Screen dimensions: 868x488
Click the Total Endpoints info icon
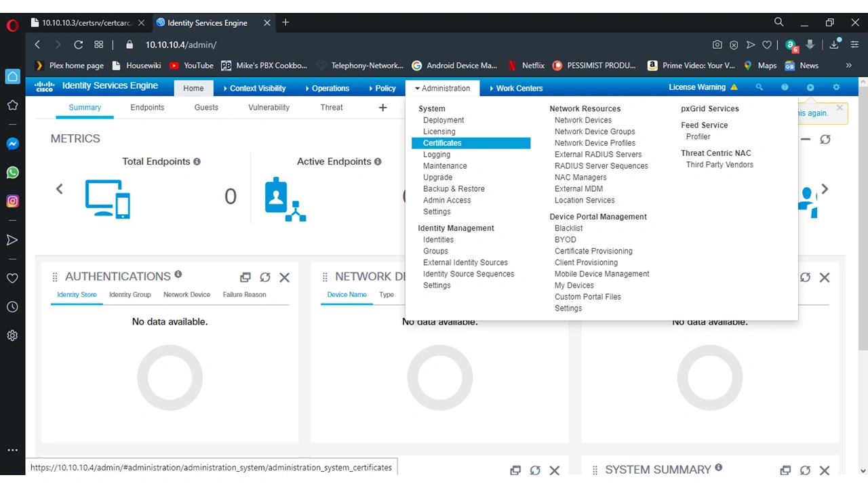click(197, 162)
